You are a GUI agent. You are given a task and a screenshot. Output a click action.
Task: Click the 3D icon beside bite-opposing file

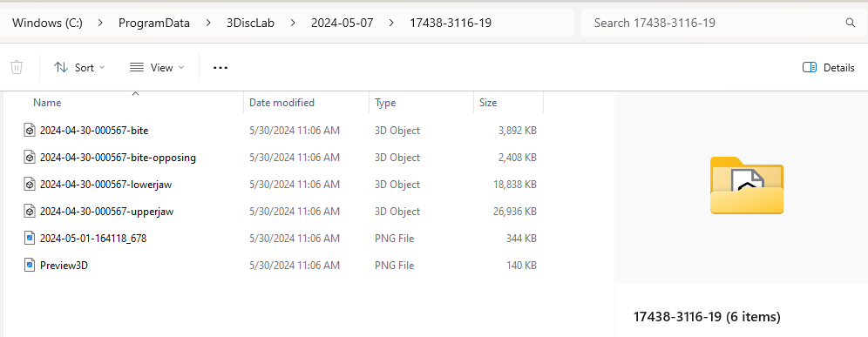[30, 158]
